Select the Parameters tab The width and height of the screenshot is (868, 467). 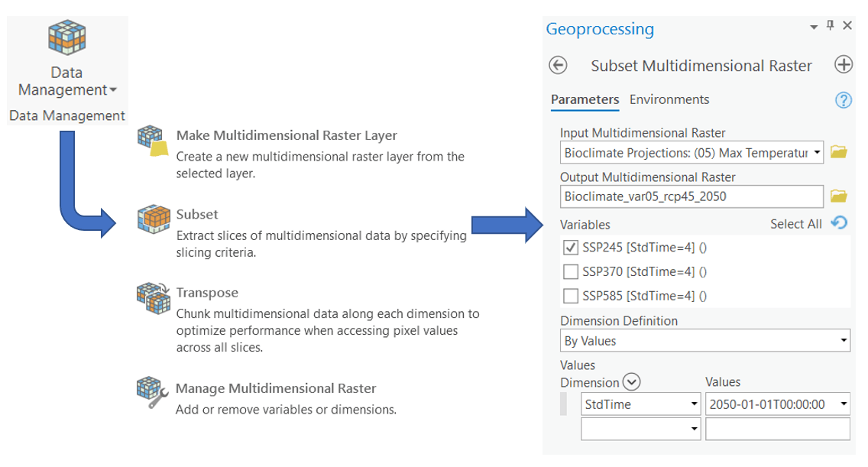pos(585,99)
